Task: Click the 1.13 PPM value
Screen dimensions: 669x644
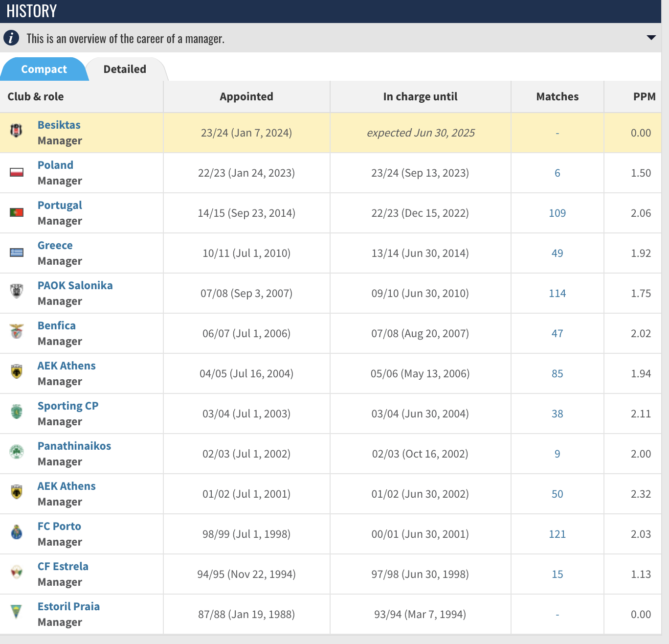Action: pos(641,574)
